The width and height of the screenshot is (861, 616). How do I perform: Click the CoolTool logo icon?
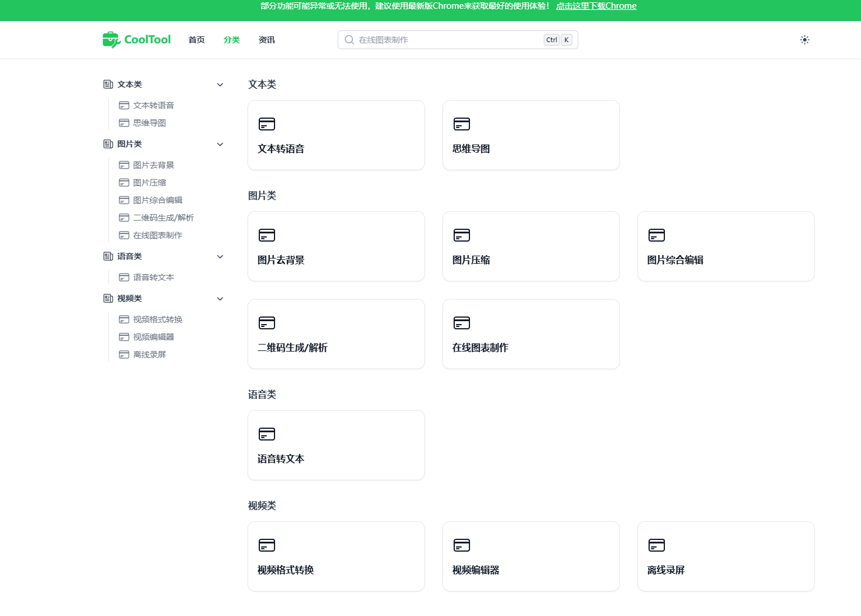111,40
